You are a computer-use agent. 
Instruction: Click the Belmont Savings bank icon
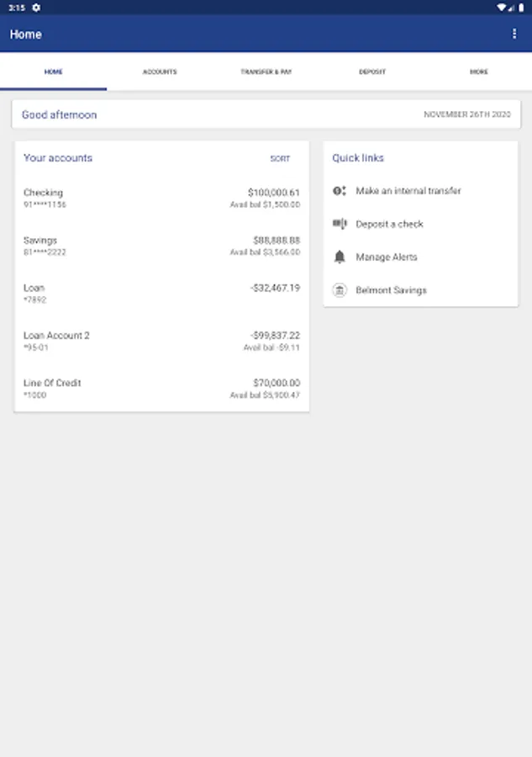[x=340, y=290]
